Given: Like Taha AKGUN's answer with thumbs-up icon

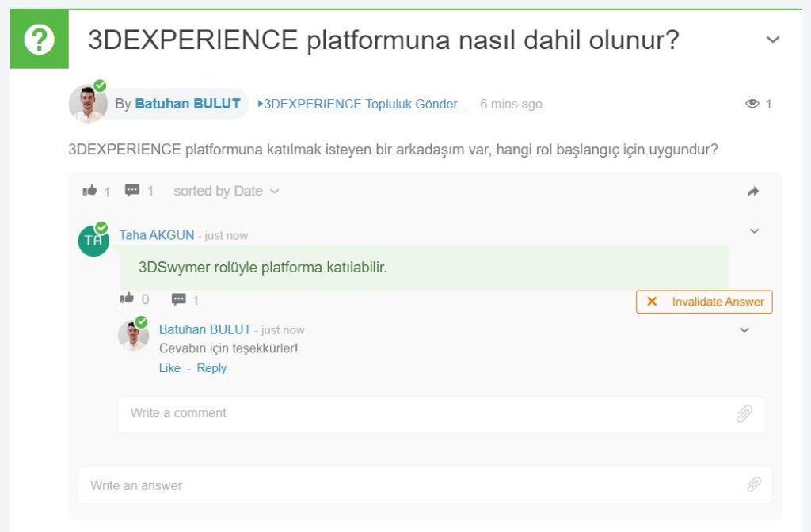Looking at the screenshot, I should click(127, 298).
